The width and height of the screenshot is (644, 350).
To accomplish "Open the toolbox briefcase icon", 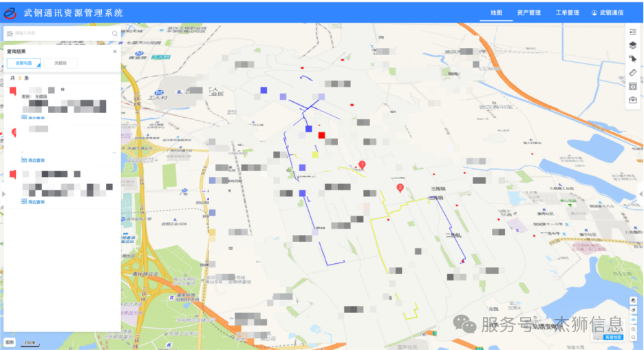I will [632, 101].
